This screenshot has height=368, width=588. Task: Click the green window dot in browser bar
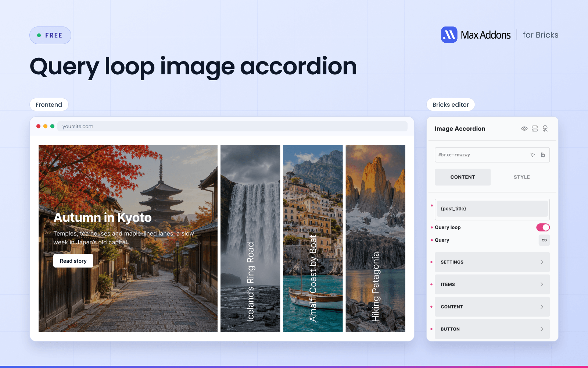tap(52, 126)
